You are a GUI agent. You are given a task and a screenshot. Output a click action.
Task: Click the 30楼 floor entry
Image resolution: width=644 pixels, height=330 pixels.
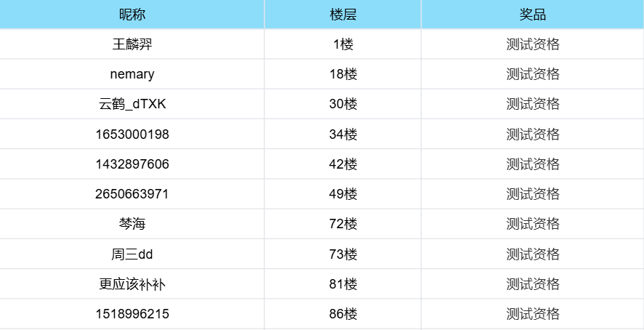click(x=343, y=104)
